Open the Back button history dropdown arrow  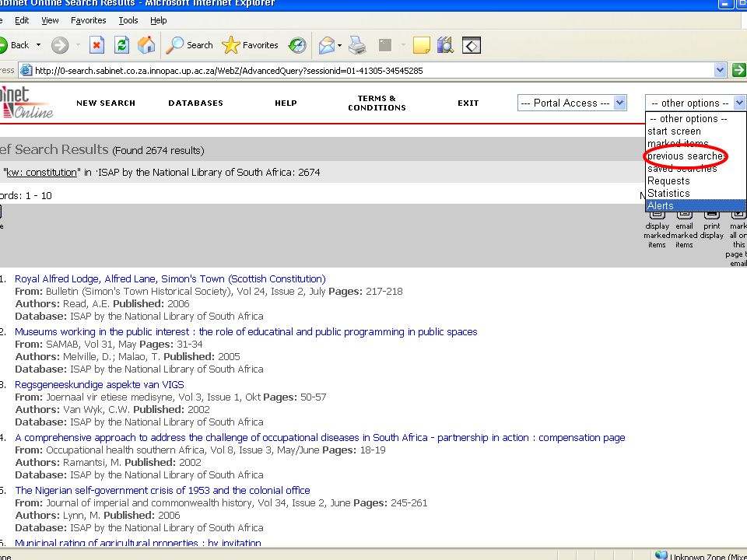tap(39, 45)
